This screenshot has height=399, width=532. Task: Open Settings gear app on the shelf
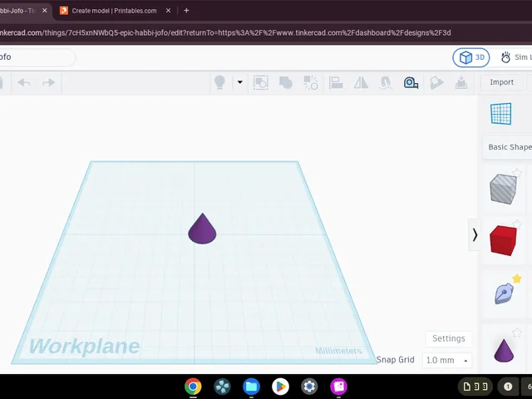coord(309,386)
